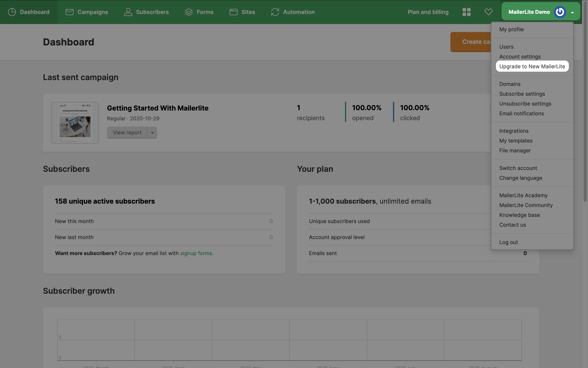Select My profile in account menu
This screenshot has width=588, height=368.
tap(511, 29)
